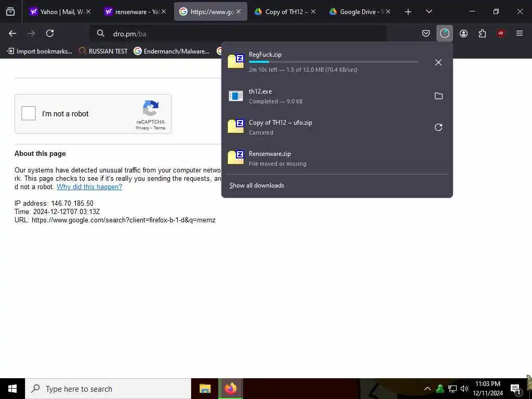Save page to Pocket icon
Screen dimensions: 532x399
[426, 33]
